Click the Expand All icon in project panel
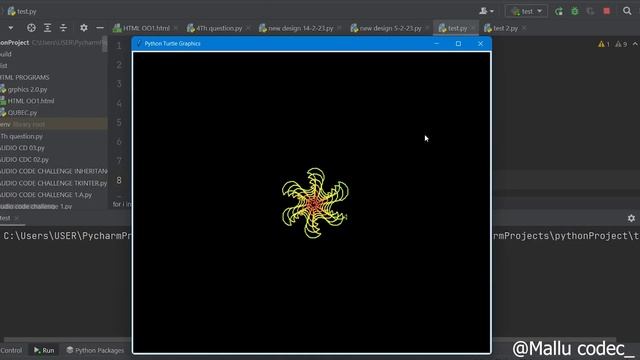 click(47, 28)
